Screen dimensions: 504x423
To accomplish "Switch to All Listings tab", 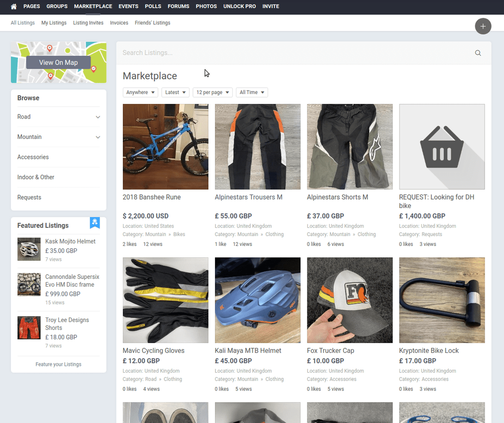I will 22,23.
